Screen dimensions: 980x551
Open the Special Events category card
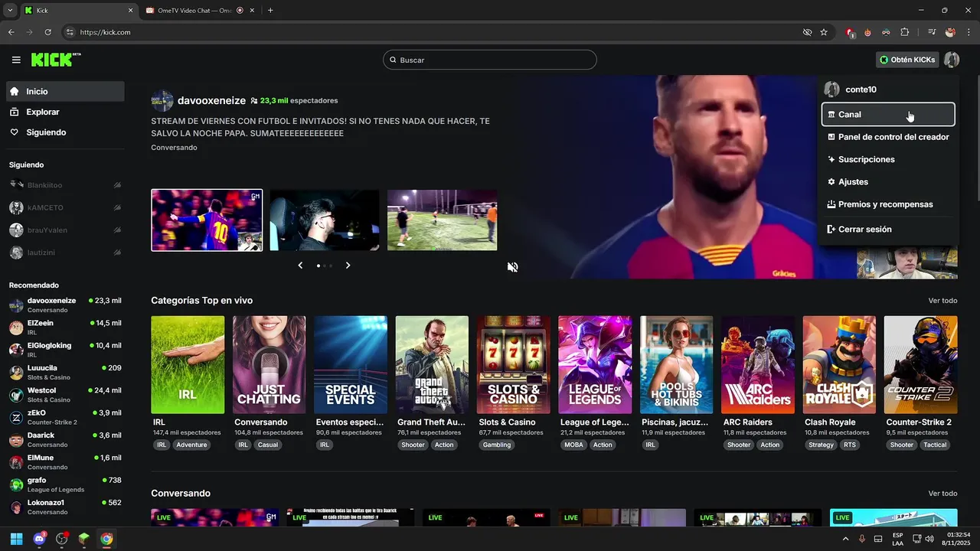351,365
